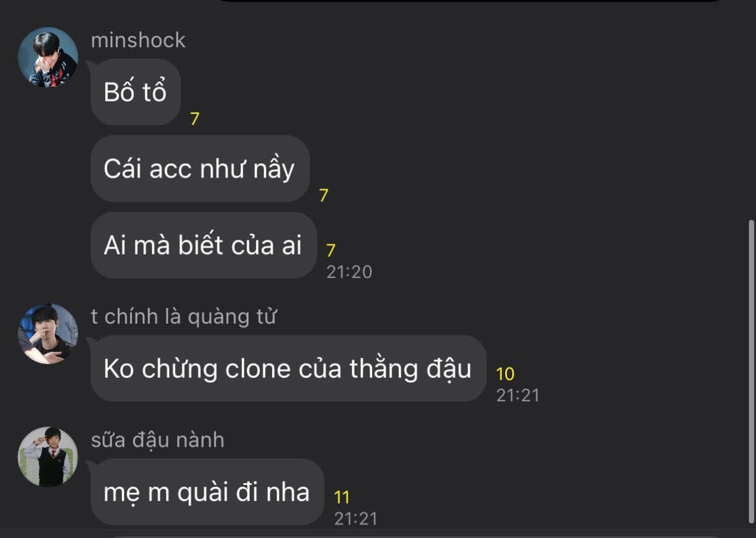The image size is (756, 538).
Task: Open sữa đậu nành's profile avatar
Action: (x=48, y=457)
